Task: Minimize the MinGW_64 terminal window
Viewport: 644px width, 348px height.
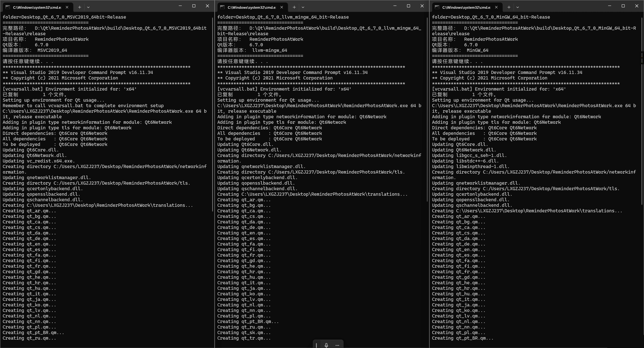Action: tap(609, 6)
